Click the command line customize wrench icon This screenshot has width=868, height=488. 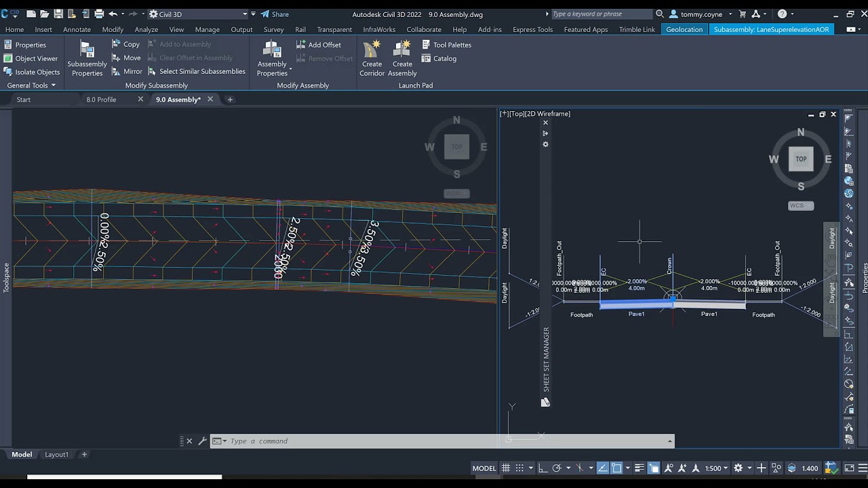click(201, 441)
